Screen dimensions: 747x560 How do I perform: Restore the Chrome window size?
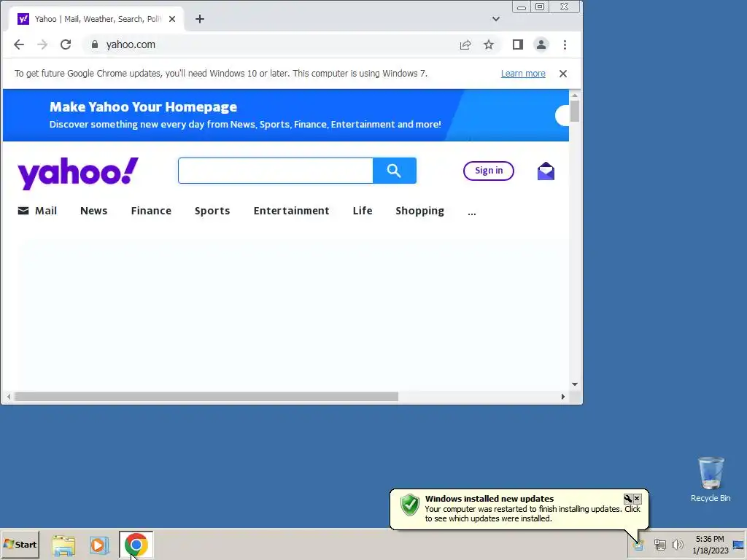[540, 7]
